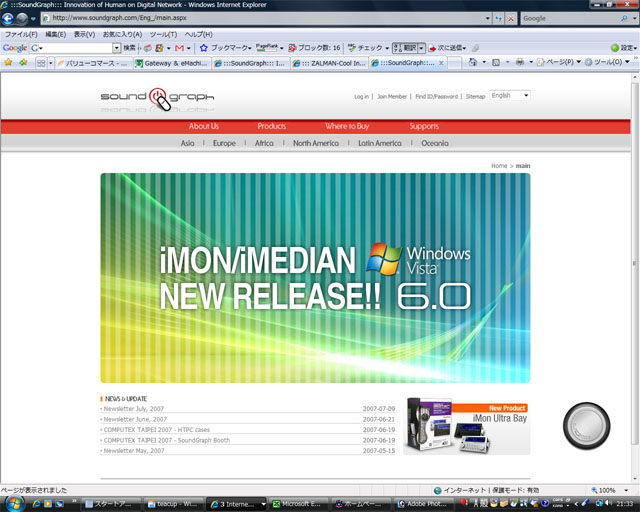The image size is (640, 512).
Task: Open the About Us navigation item
Action: tap(204, 126)
